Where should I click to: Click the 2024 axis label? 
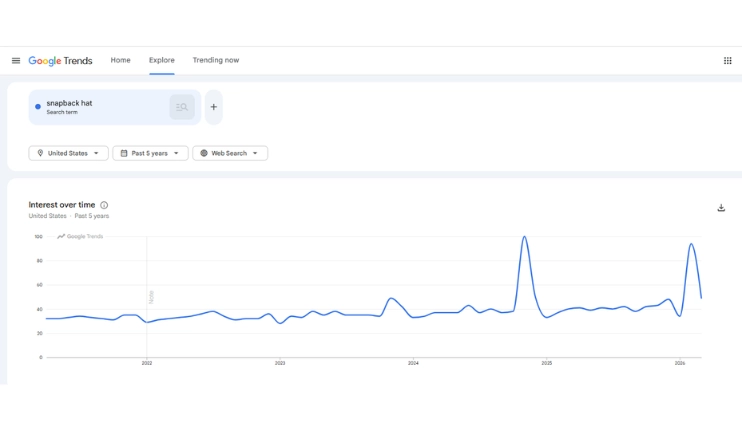click(413, 363)
